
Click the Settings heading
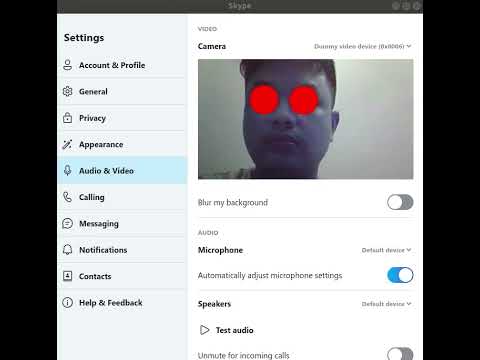[x=84, y=38]
